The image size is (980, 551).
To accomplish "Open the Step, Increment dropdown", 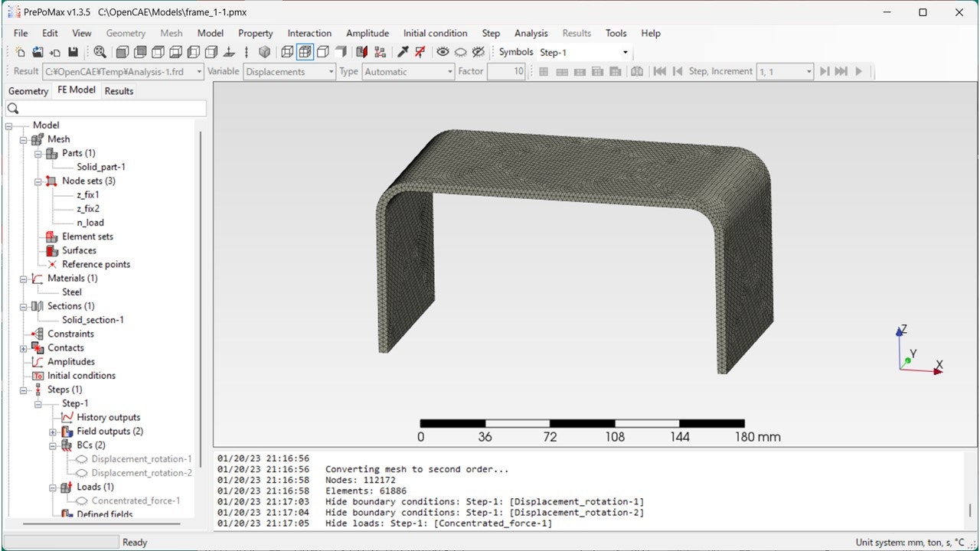I will 785,71.
